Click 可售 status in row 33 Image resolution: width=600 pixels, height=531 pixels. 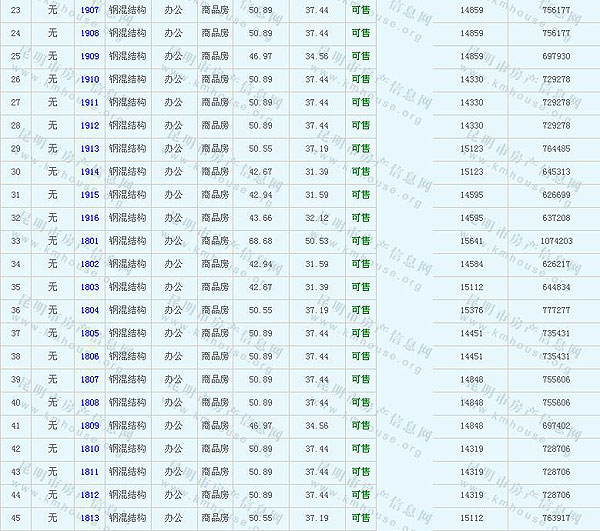click(360, 241)
